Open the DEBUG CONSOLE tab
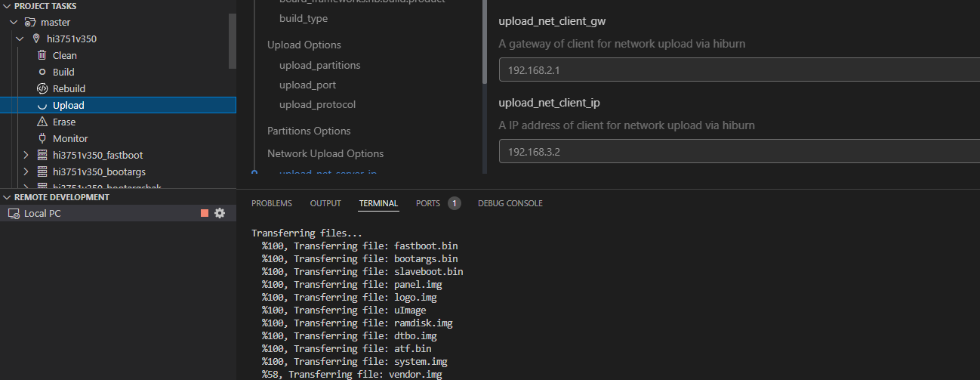This screenshot has height=380, width=980. [x=510, y=203]
